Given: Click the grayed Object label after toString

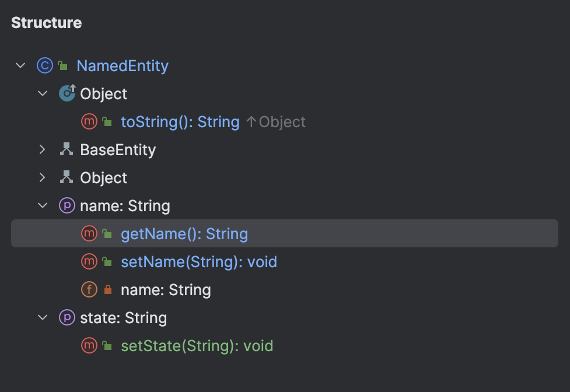Looking at the screenshot, I should pos(282,121).
